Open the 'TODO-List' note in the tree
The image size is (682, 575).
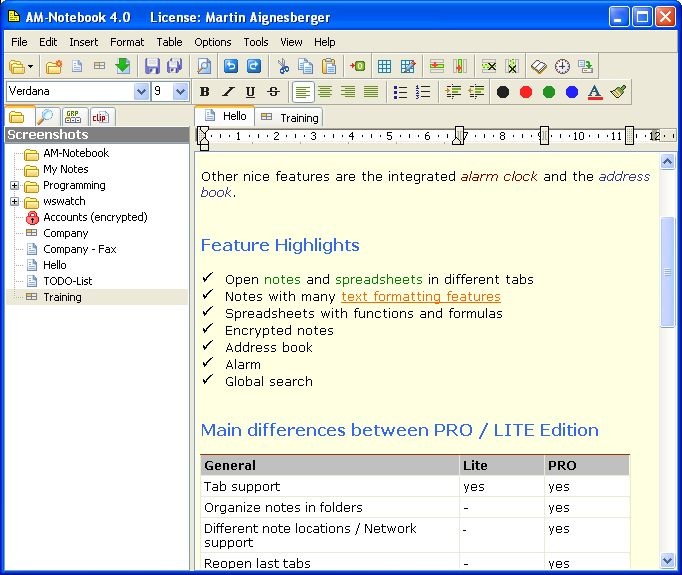[68, 281]
